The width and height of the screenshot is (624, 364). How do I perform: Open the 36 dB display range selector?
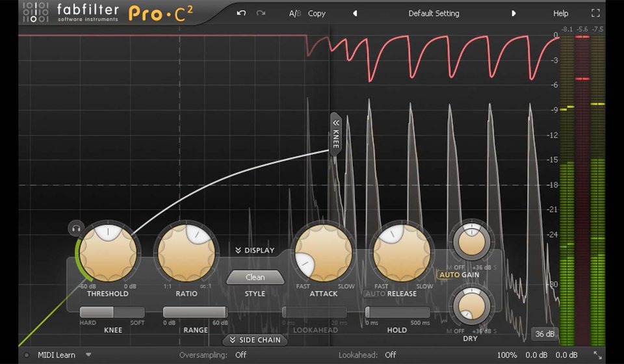pos(545,333)
